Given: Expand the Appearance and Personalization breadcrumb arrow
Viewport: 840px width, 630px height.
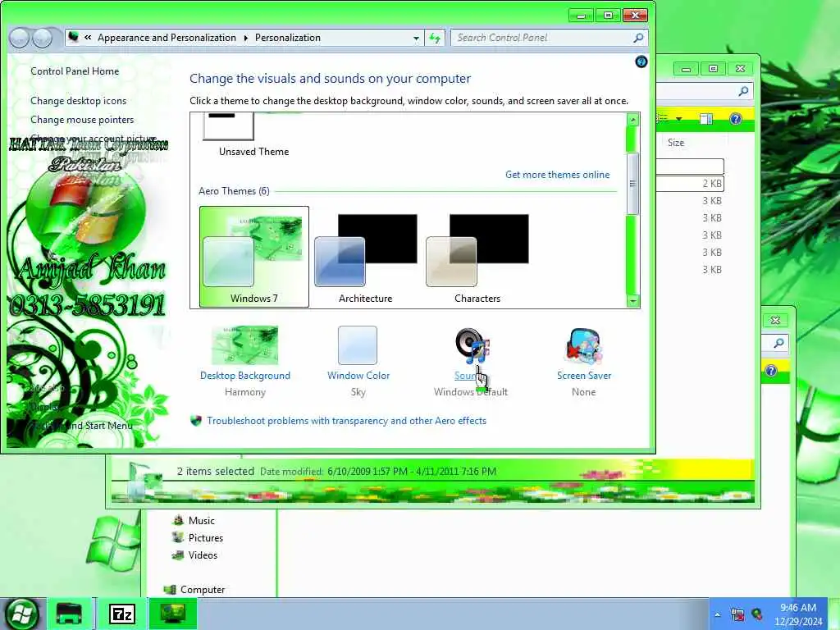Looking at the screenshot, I should [245, 38].
